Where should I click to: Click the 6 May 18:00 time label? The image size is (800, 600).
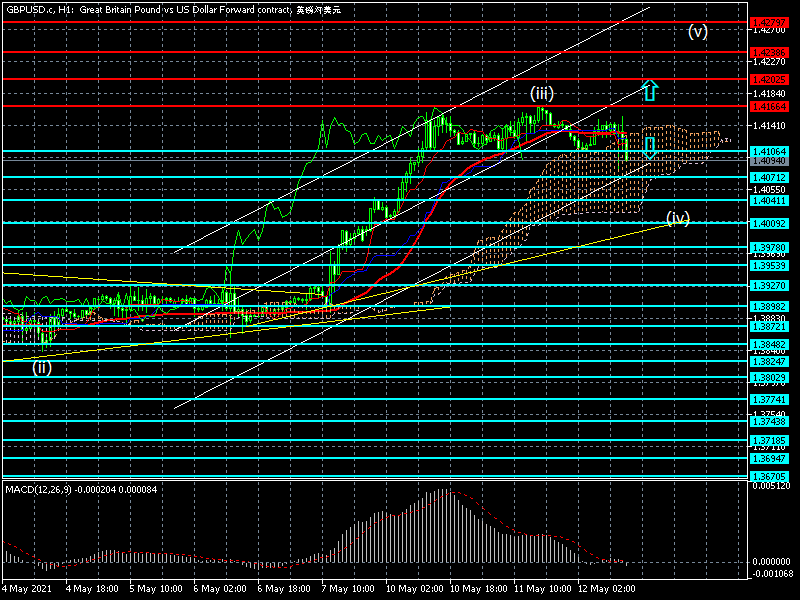[284, 589]
